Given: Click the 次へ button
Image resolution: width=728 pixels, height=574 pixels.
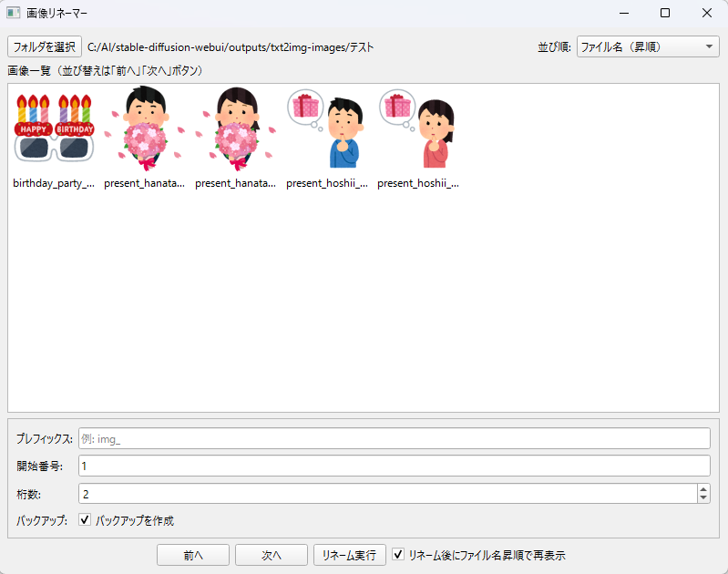Looking at the screenshot, I should (272, 555).
